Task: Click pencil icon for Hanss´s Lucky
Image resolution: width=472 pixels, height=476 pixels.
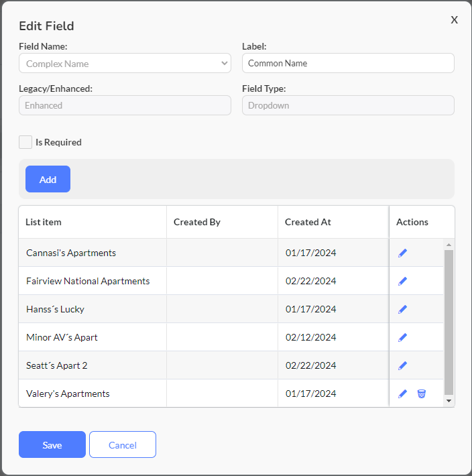Action: point(402,309)
